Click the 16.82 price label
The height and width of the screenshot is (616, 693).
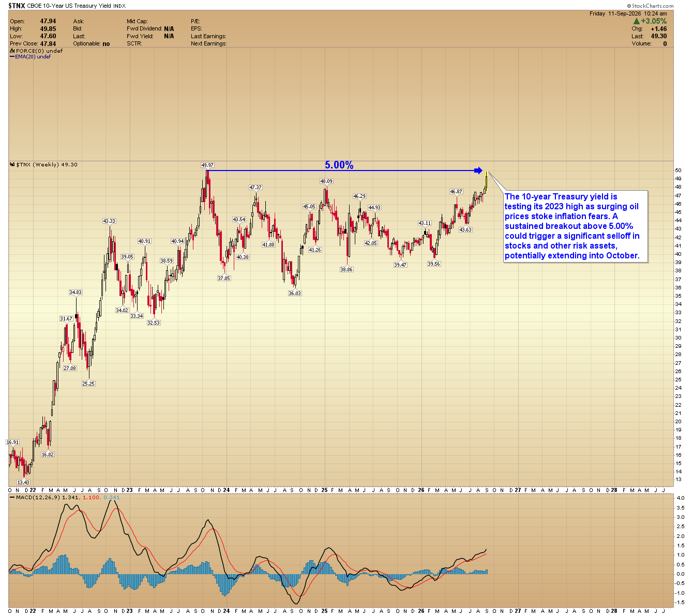pyautogui.click(x=48, y=455)
